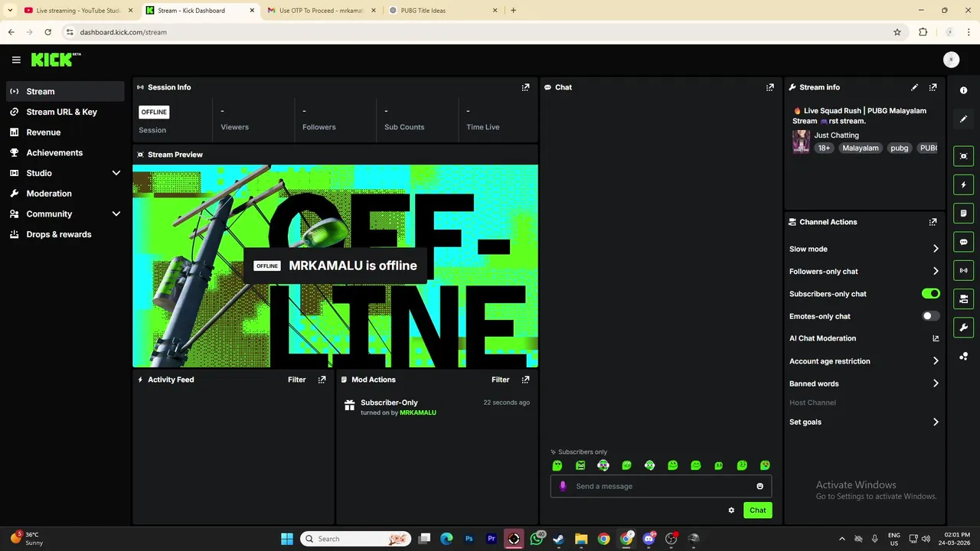
Task: Click the lightning bolt icon in right sidebar
Action: (963, 184)
